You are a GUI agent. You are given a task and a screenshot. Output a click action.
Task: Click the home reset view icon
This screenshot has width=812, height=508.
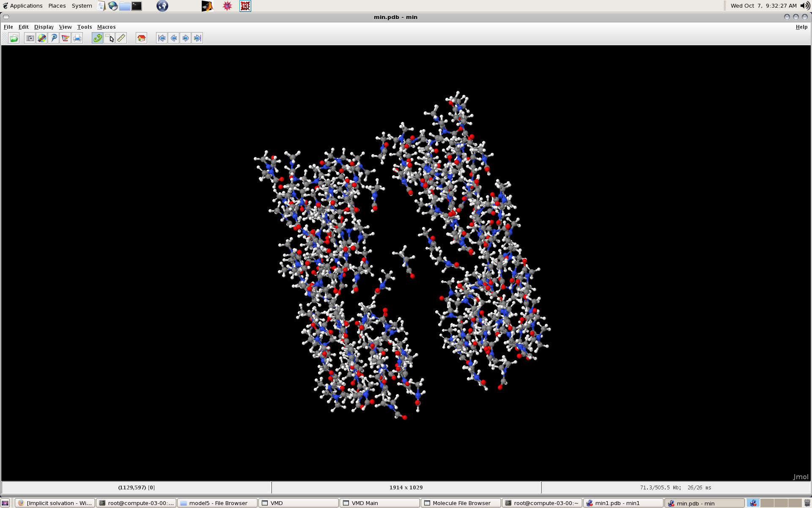141,38
